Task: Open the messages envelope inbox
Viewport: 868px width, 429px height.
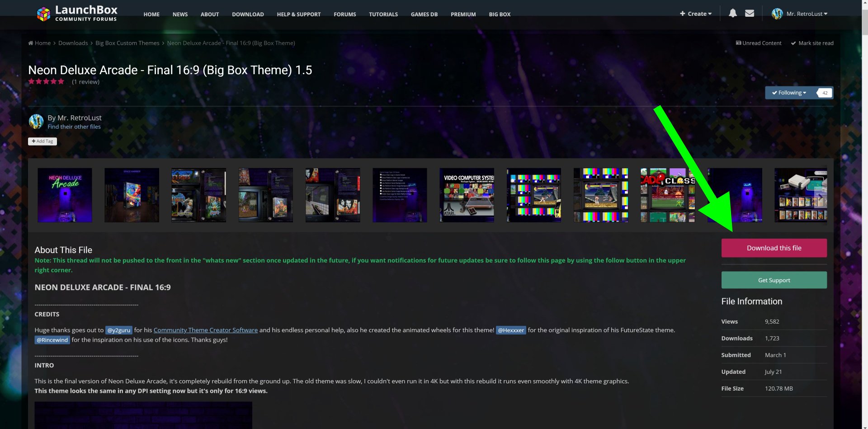Action: point(750,14)
